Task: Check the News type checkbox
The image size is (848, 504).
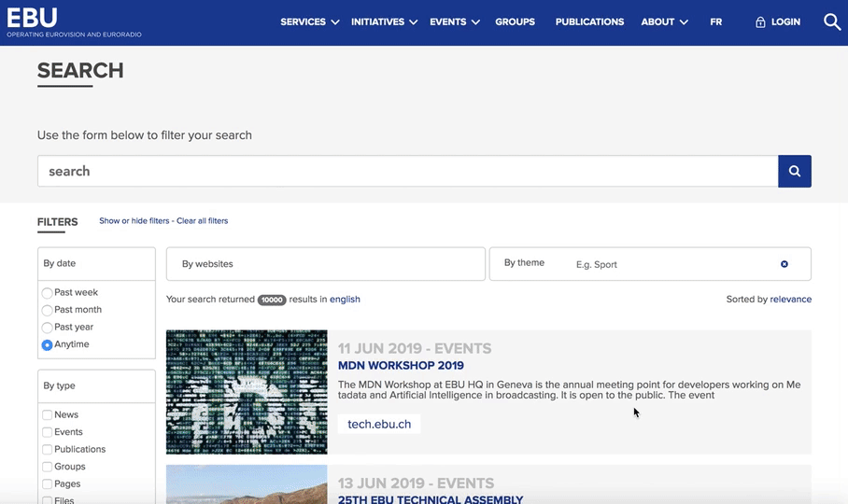Action: [48, 415]
